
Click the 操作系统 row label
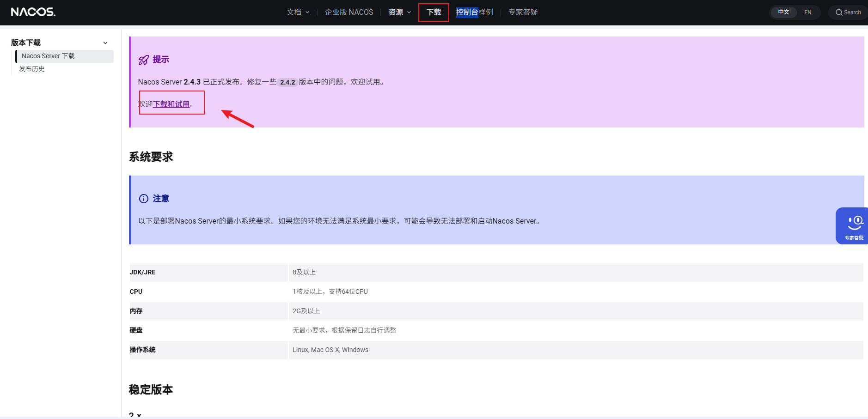point(142,350)
